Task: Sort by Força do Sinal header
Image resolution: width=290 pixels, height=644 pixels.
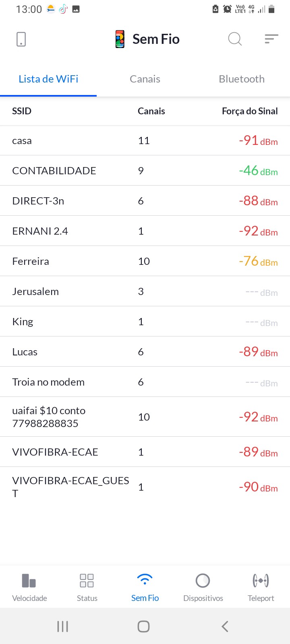Action: click(250, 111)
